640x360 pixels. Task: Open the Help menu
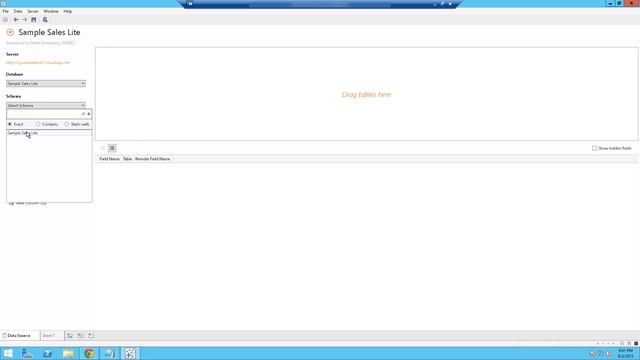(68, 11)
